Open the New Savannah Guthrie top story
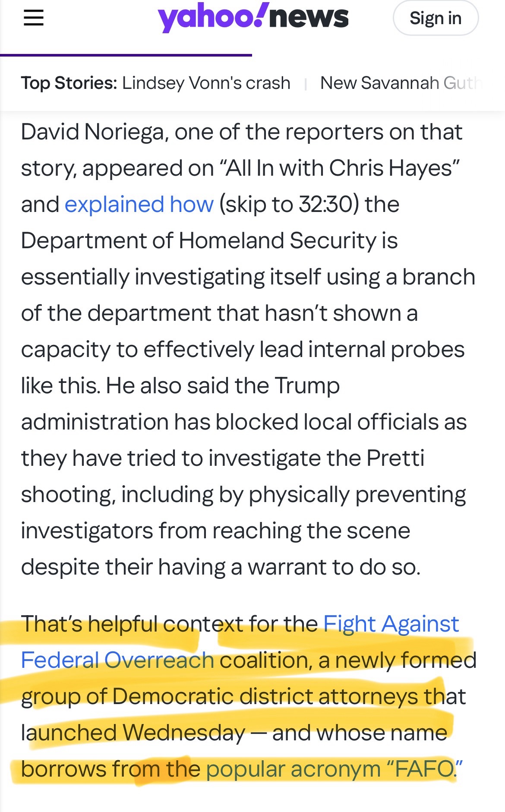Screen dimensions: 505x812 pos(400,83)
